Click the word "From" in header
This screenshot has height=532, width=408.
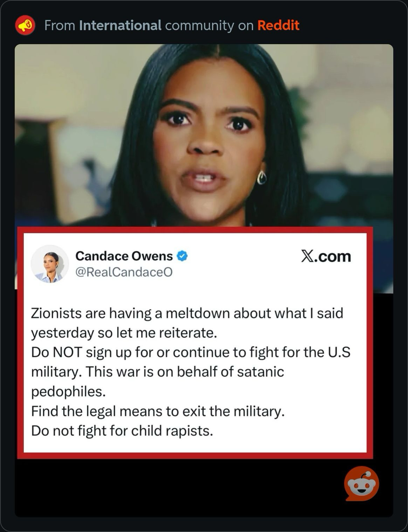(60, 25)
